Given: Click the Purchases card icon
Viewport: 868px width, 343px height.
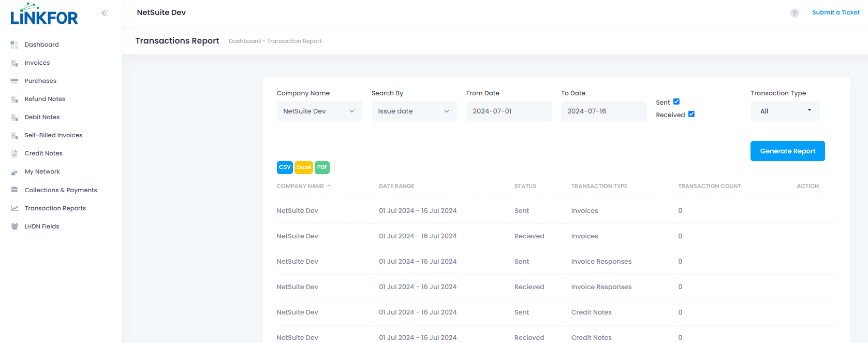Looking at the screenshot, I should pyautogui.click(x=14, y=81).
